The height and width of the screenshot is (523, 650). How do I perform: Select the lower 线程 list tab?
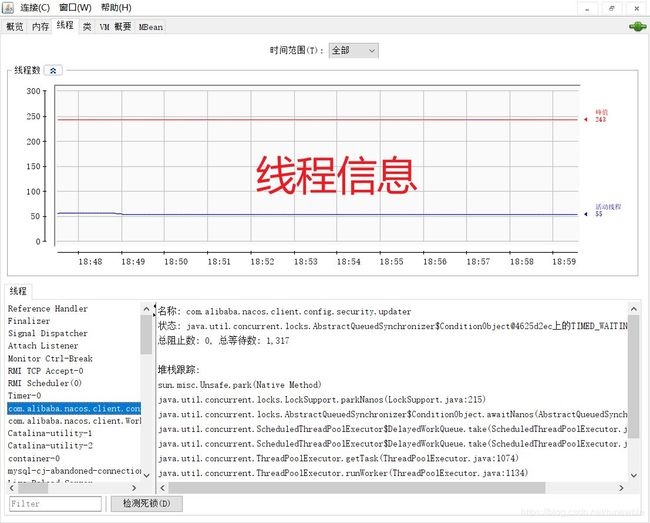coord(18,291)
